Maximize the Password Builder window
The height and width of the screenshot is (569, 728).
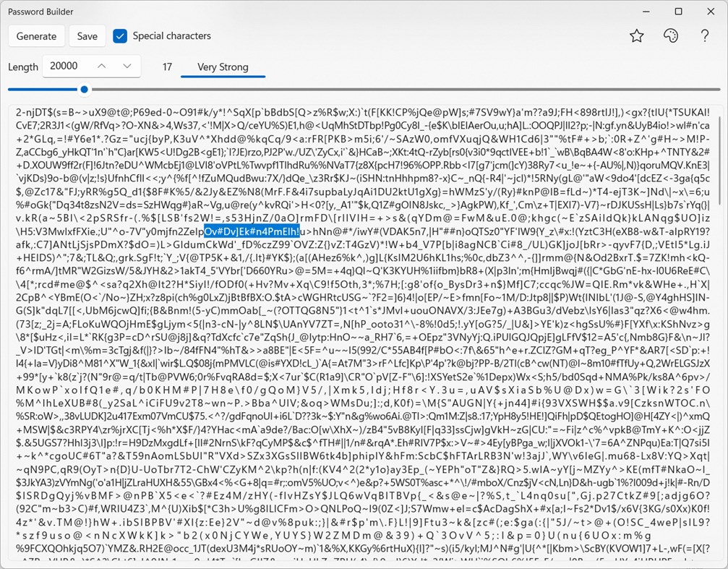pos(678,12)
